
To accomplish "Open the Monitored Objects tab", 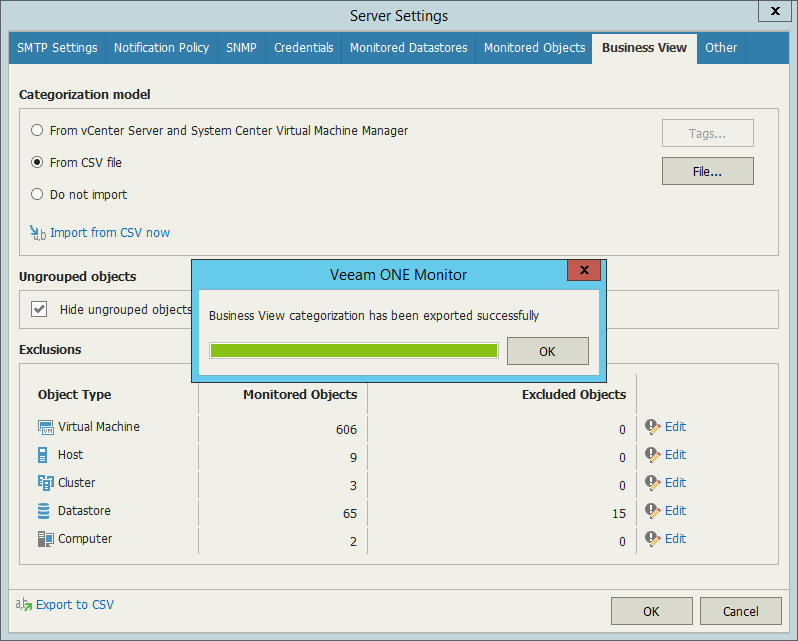I will 534,48.
